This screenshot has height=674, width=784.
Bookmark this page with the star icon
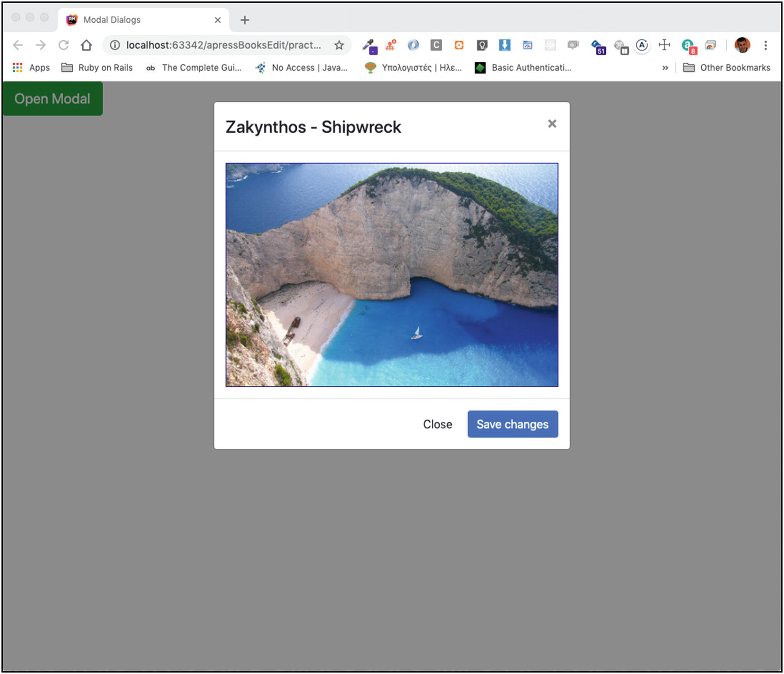[339, 45]
